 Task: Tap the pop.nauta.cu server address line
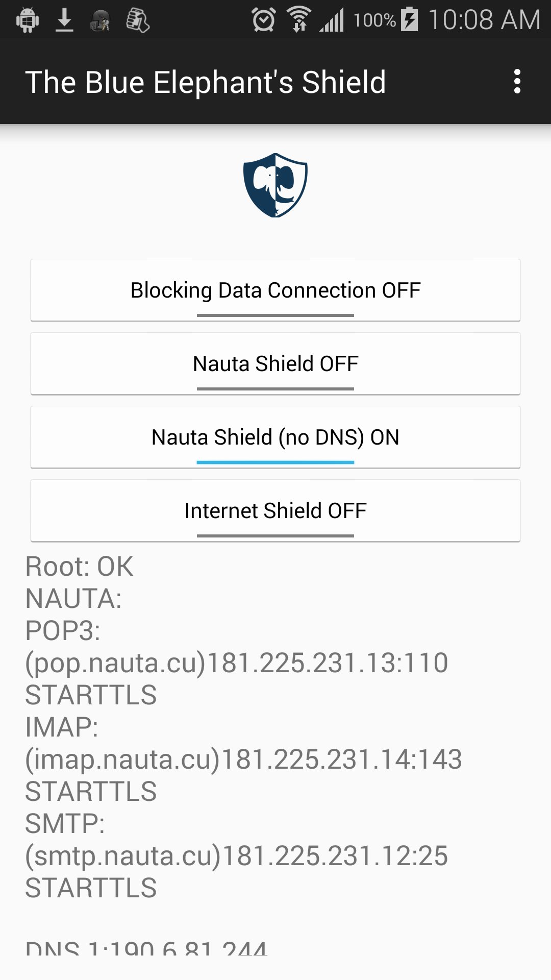237,663
